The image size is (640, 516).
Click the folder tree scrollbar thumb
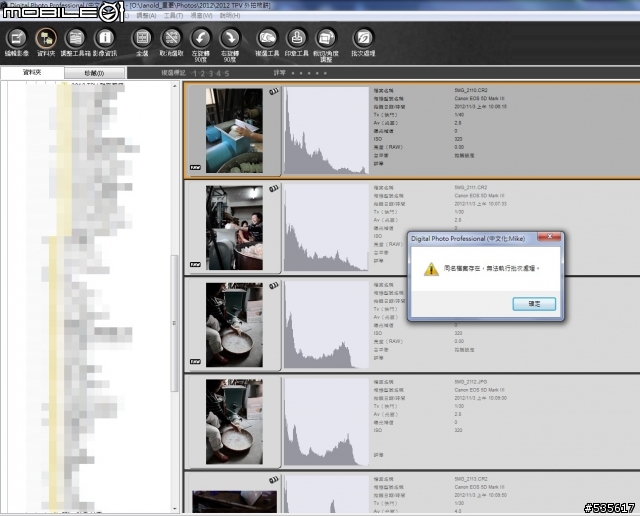[x=174, y=323]
